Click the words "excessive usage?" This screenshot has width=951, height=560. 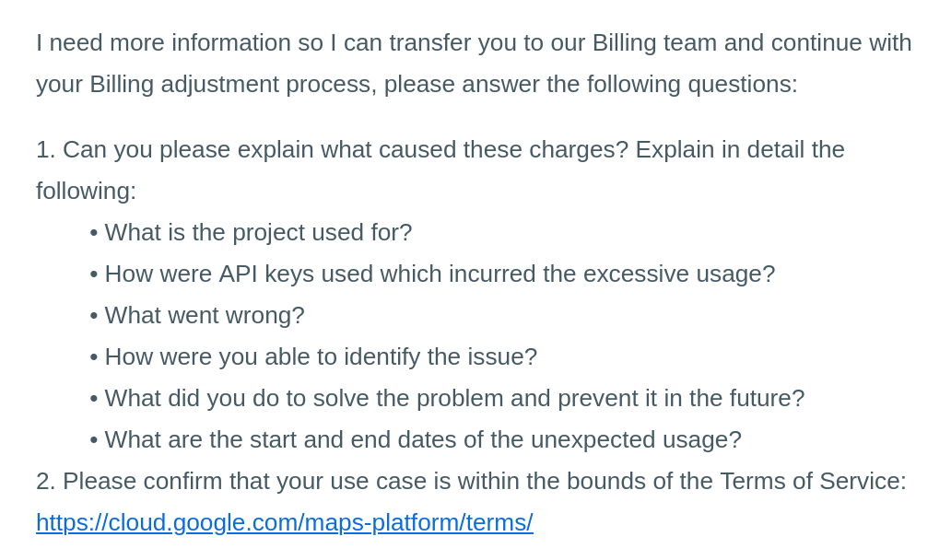pos(679,274)
